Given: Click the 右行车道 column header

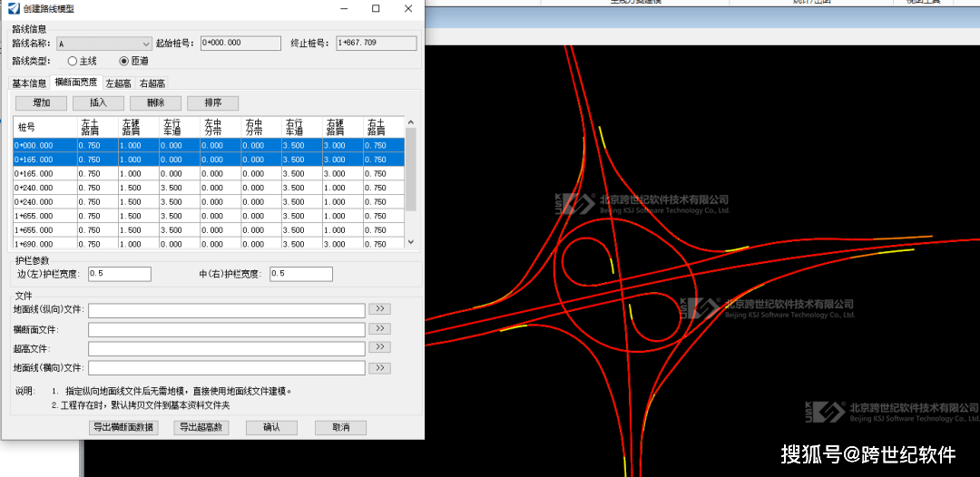Looking at the screenshot, I should pos(302,127).
